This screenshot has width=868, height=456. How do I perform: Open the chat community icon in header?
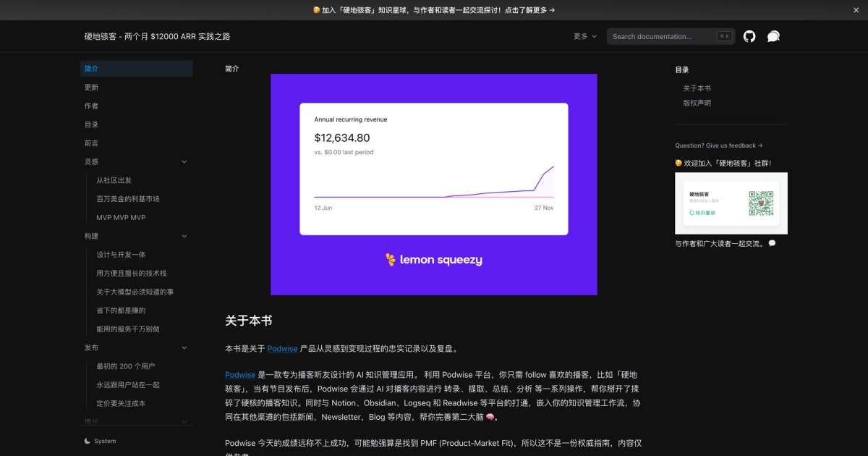tap(773, 36)
